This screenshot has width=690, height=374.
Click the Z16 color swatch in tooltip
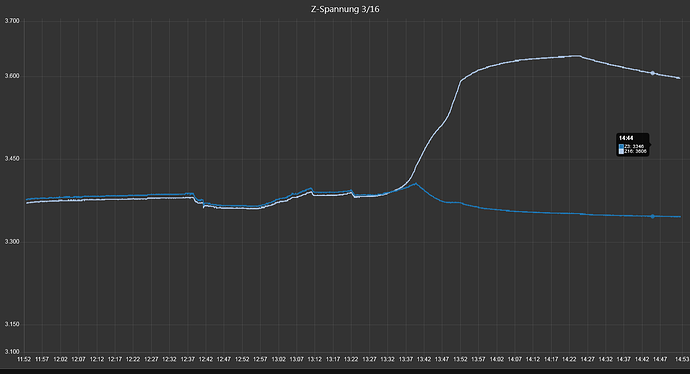coord(621,151)
